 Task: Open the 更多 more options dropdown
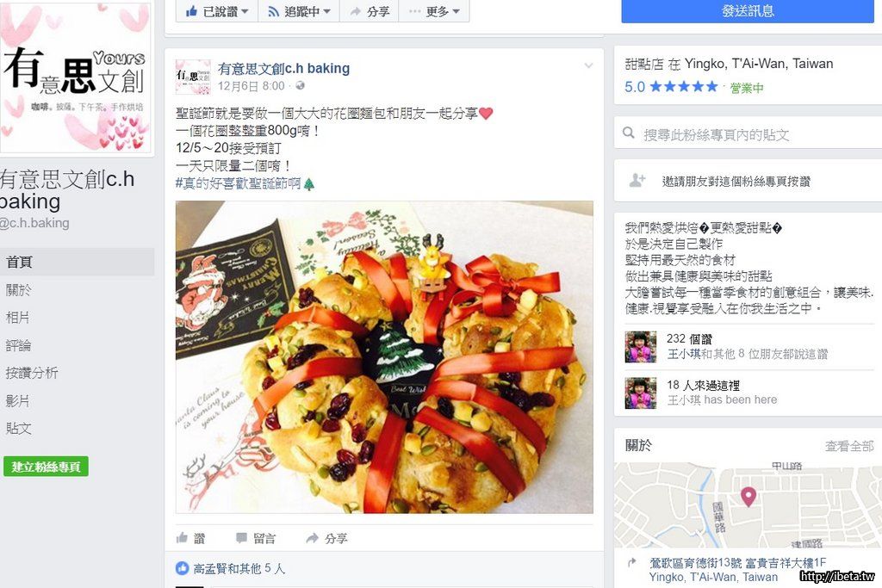click(434, 10)
